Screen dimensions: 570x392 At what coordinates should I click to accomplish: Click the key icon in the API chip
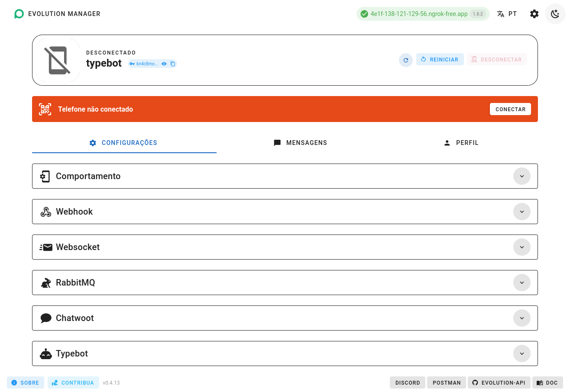click(x=132, y=64)
